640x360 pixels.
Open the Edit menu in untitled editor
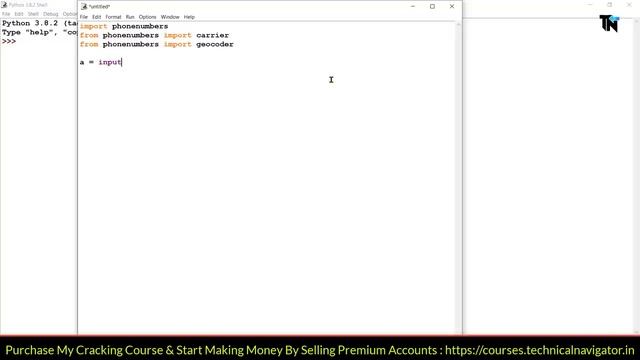(x=96, y=17)
